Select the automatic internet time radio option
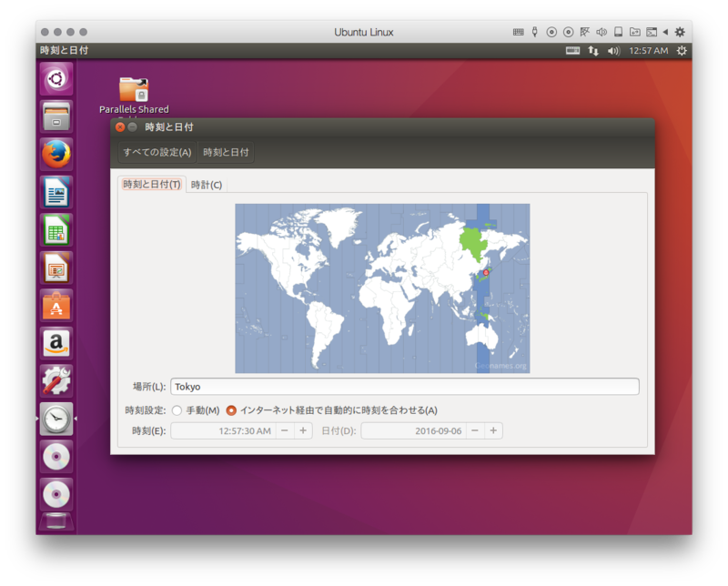This screenshot has width=728, height=586. click(231, 410)
